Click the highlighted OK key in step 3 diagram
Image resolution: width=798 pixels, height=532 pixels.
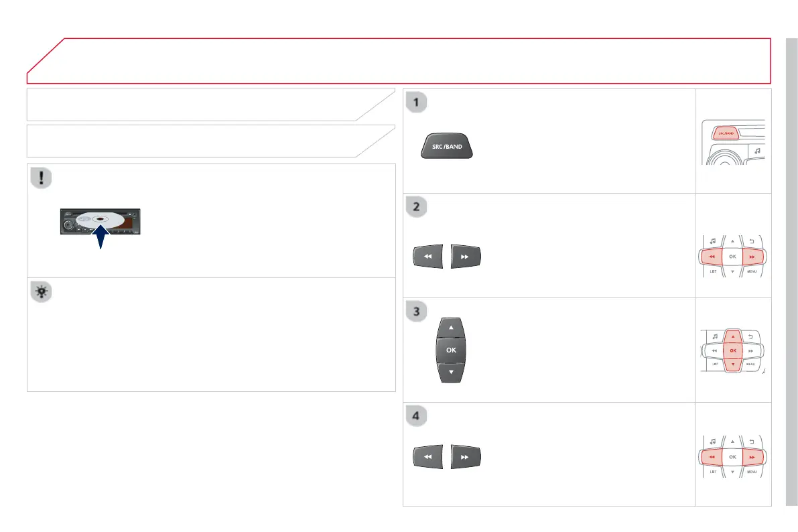[x=732, y=350]
